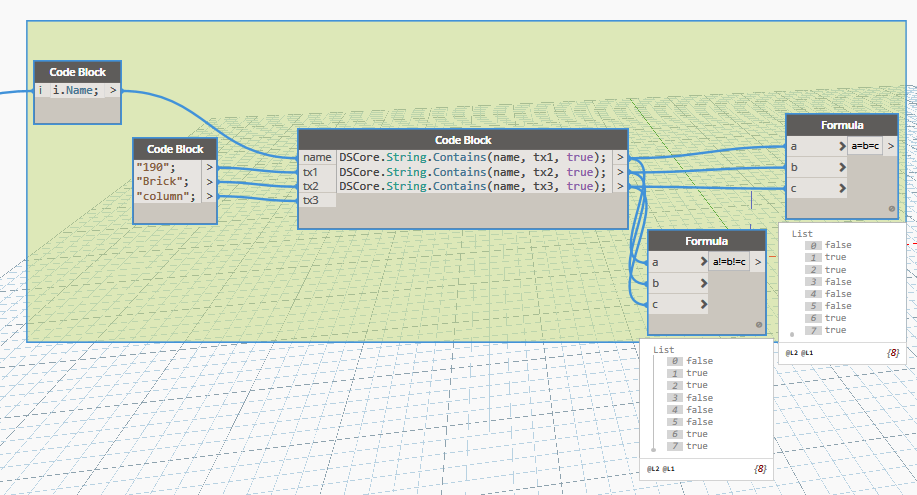The height and width of the screenshot is (495, 917).
Task: Click the name input port on the Contains code block
Action: tap(318, 157)
